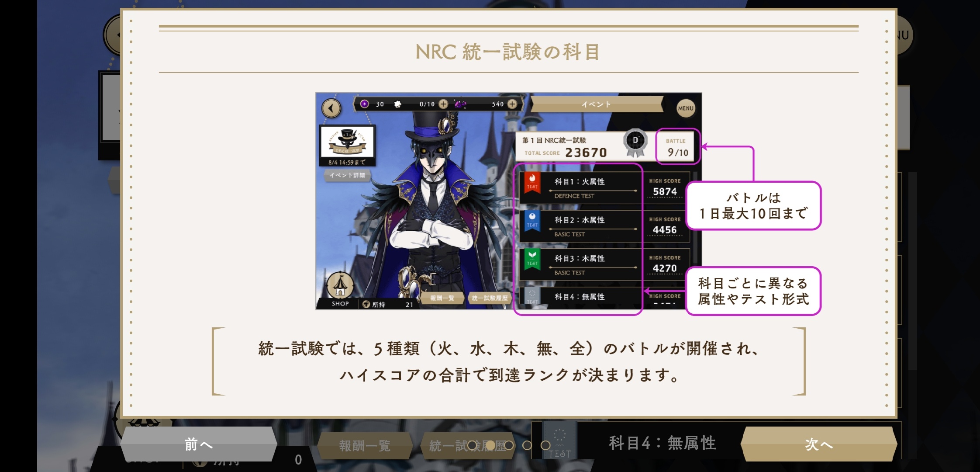This screenshot has height=472, width=980.
Task: Advance to next tutorial page with 次へ
Action: [x=819, y=444]
